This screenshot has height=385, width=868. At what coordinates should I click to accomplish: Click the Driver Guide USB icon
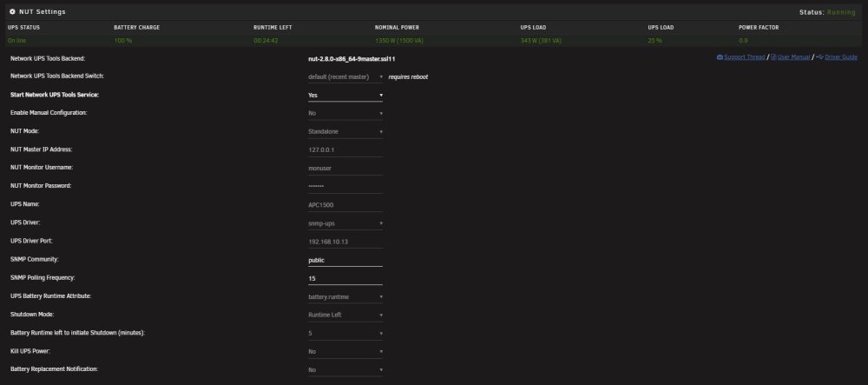point(820,57)
